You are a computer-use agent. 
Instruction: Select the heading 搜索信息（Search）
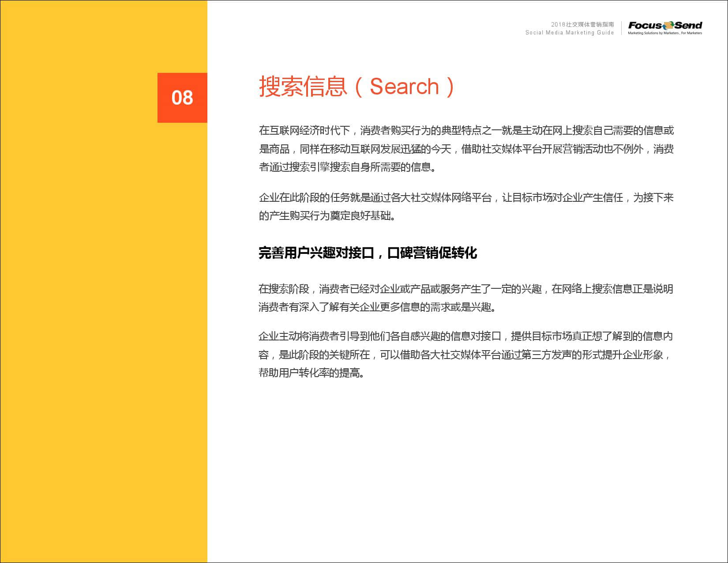pos(356,87)
